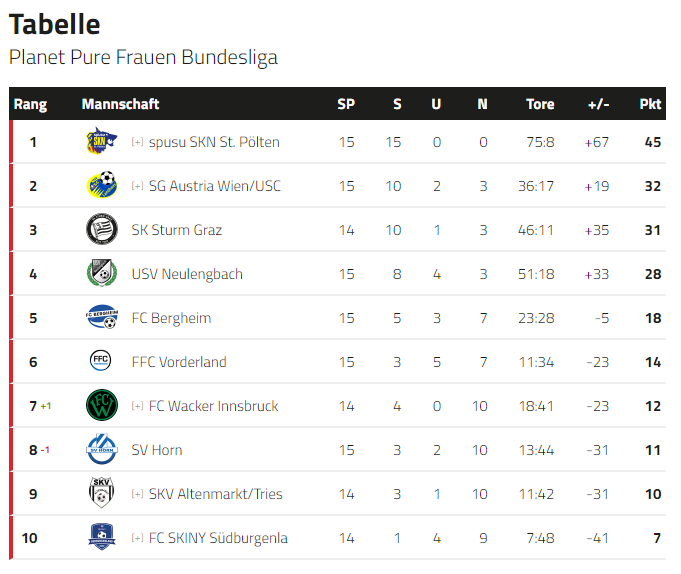Click the SKV Altenmarkt shield logo

click(101, 493)
